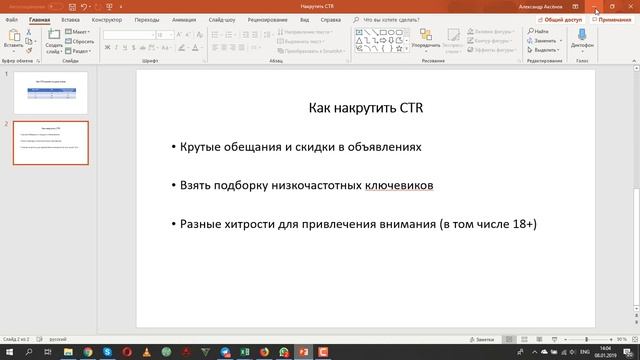Select the star shape in the gallery
Viewport: 640px width, 360px height.
pos(399,49)
